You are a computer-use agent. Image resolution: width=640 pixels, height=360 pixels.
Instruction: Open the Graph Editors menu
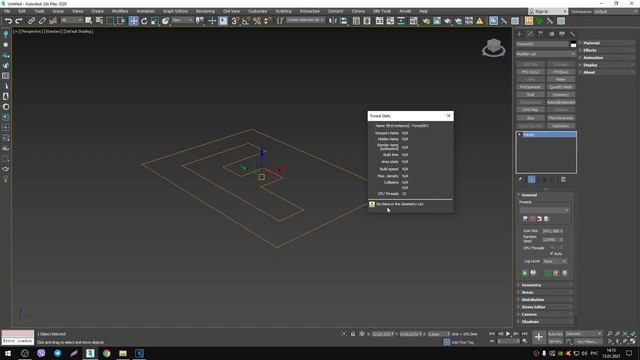(x=176, y=11)
